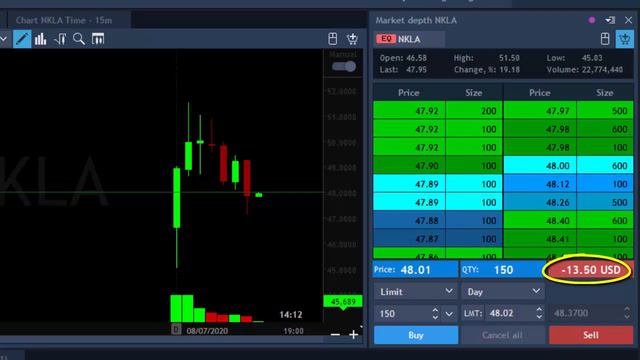Open the indicators icon in chart toolbar
Screen dimensions: 640x360
coord(60,39)
